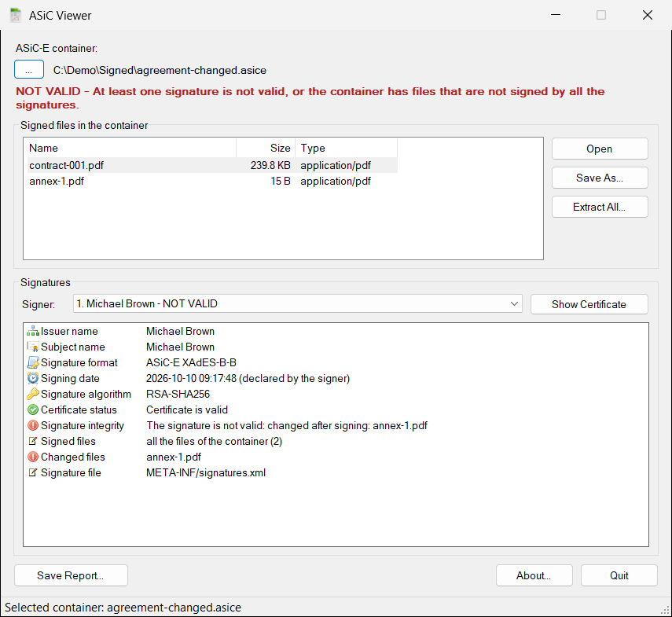Select the signing date value 2026-10-10 09:17:48
This screenshot has width=672, height=617.
pos(248,378)
